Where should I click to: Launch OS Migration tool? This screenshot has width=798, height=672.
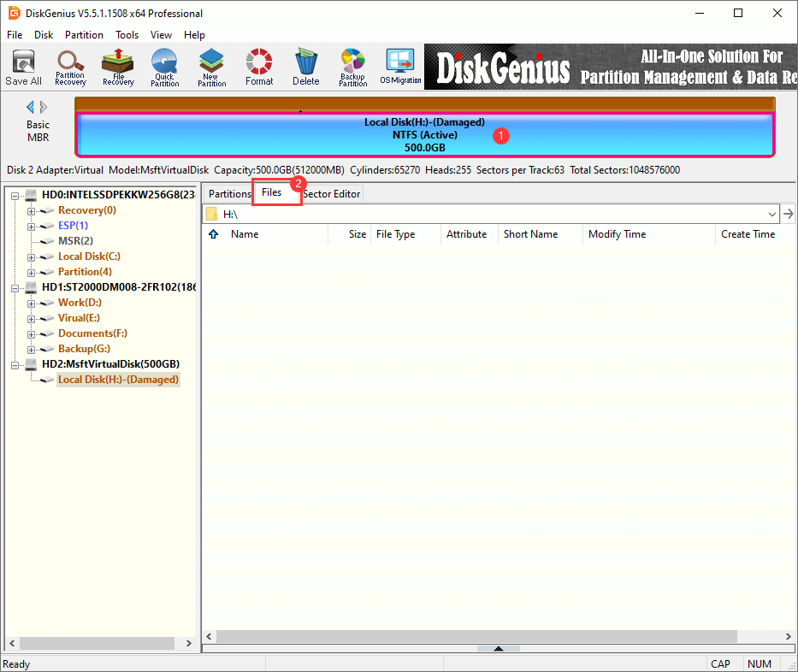coord(400,68)
